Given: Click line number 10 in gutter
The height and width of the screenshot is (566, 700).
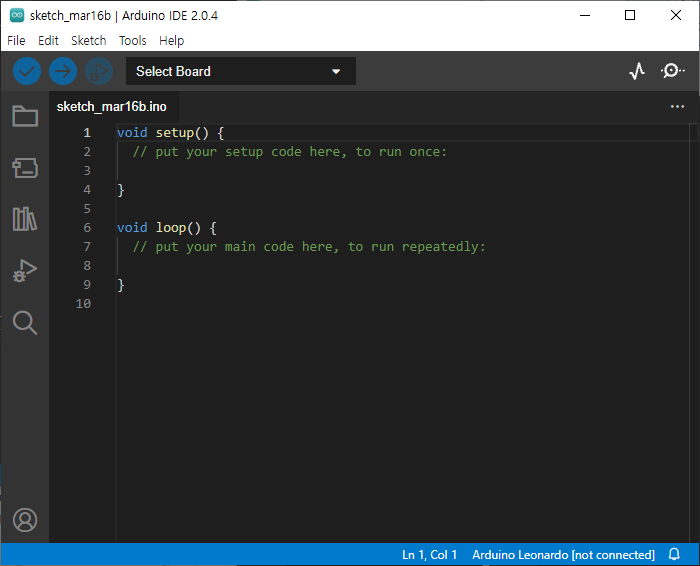Looking at the screenshot, I should click(x=83, y=304).
